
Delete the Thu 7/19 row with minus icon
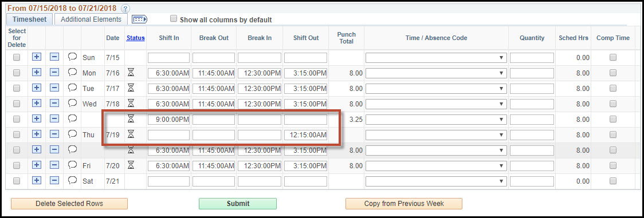tap(54, 134)
